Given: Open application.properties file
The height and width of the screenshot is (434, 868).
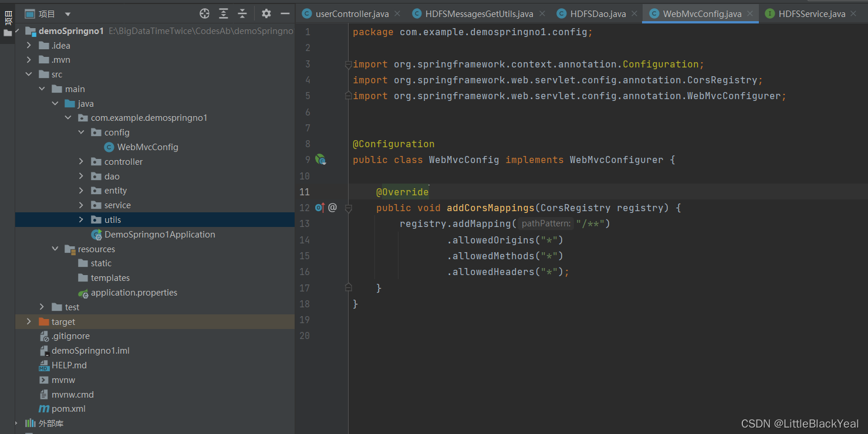Looking at the screenshot, I should [134, 293].
